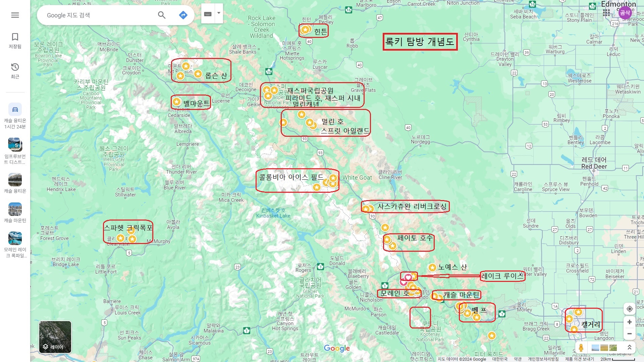Open the Google account avatar
This screenshot has height=362, width=644.
tap(625, 13)
